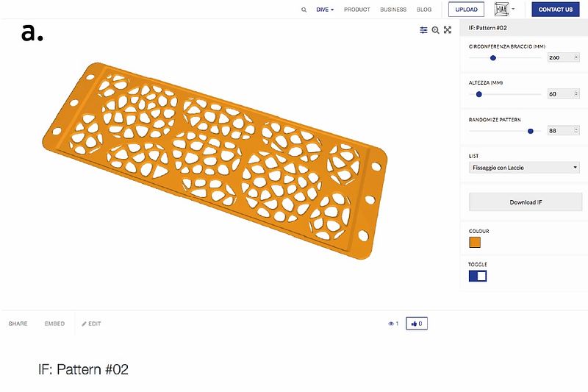
Task: Open the Fissaggio con Laccio dropdown
Action: click(524, 167)
